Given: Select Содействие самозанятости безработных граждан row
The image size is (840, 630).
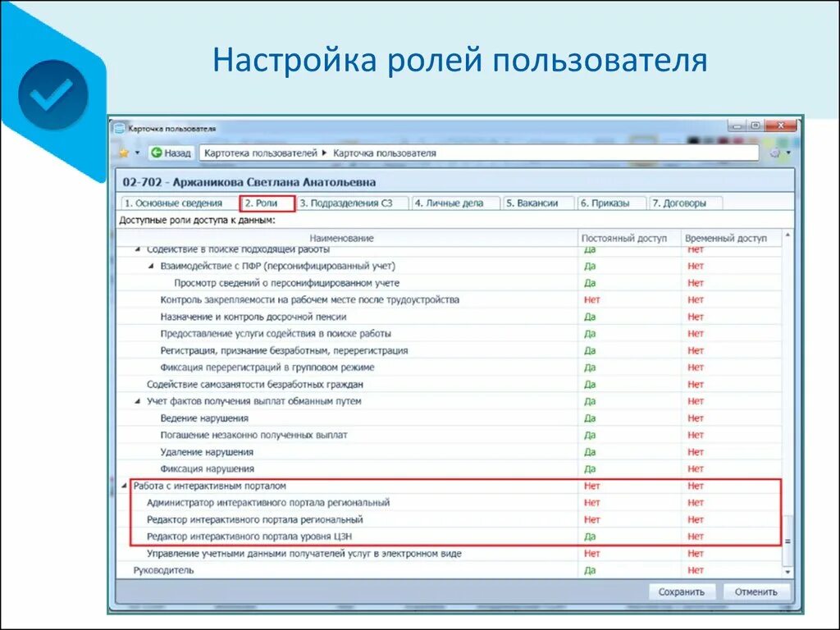Looking at the screenshot, I should click(x=449, y=384).
